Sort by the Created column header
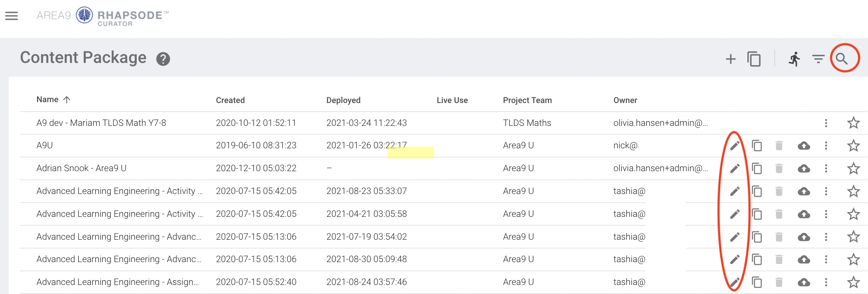This screenshot has width=868, height=294. click(230, 100)
